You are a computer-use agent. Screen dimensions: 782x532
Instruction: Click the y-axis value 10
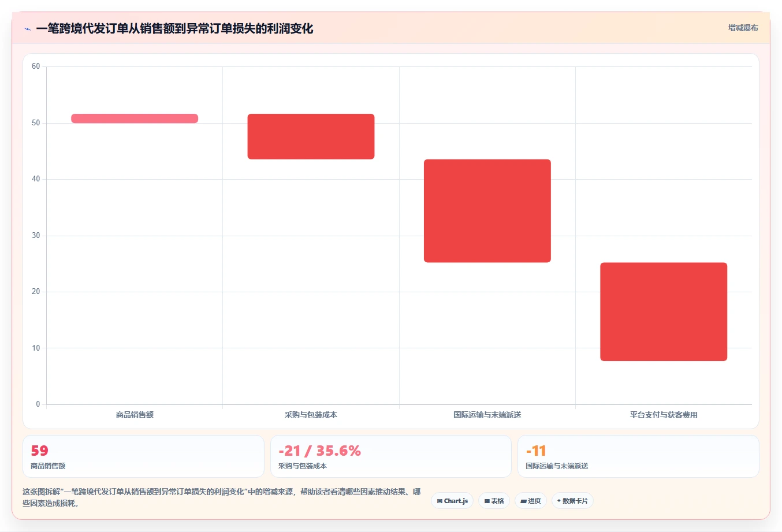pyautogui.click(x=36, y=348)
